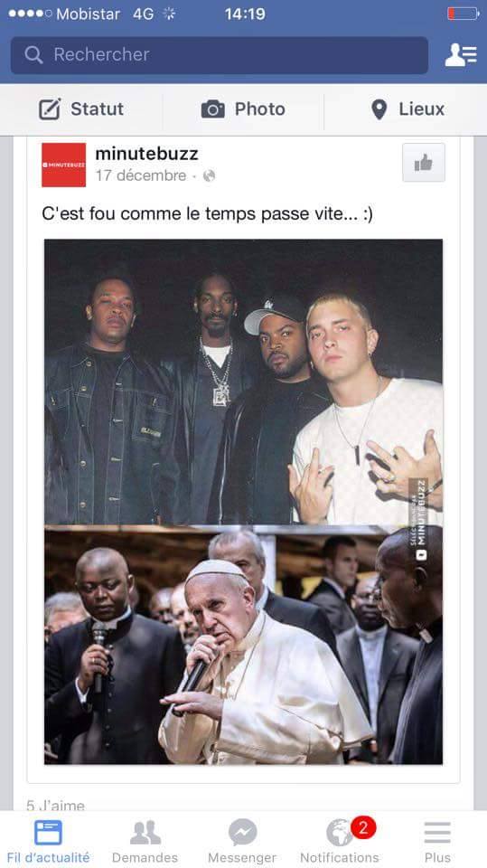View the 5 J'aime likes count

(55, 806)
